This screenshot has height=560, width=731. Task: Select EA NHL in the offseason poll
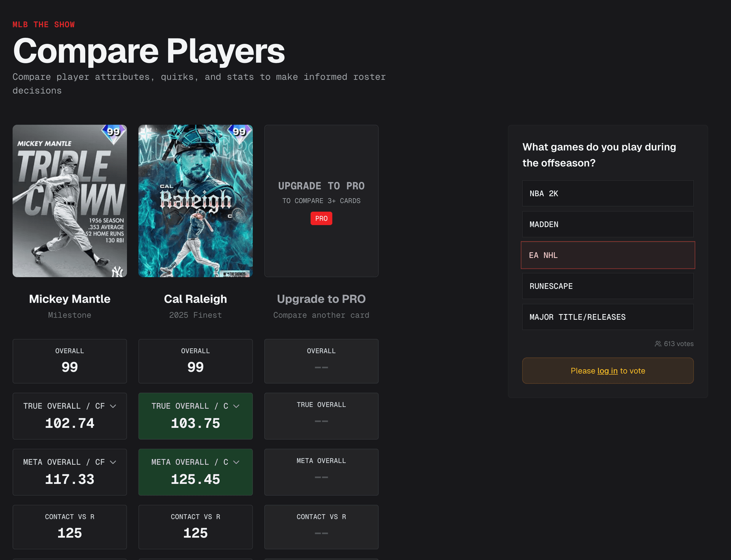click(608, 255)
